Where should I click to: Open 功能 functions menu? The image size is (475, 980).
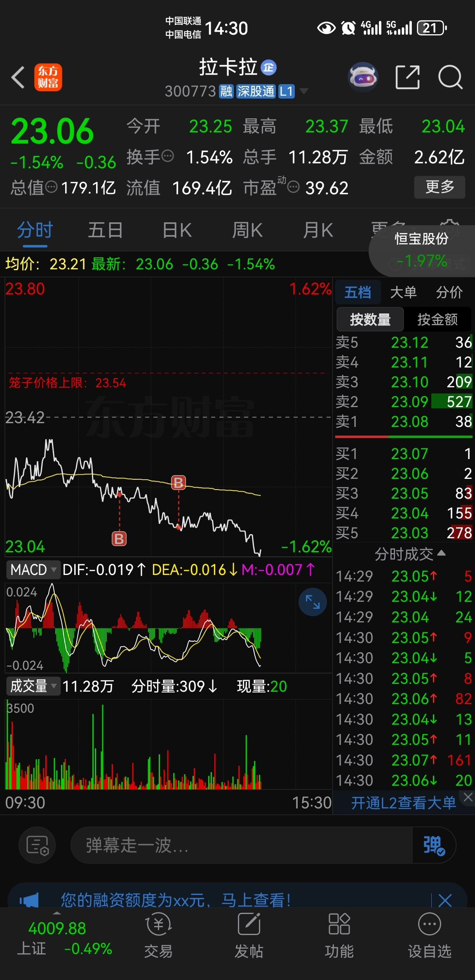coord(339,935)
